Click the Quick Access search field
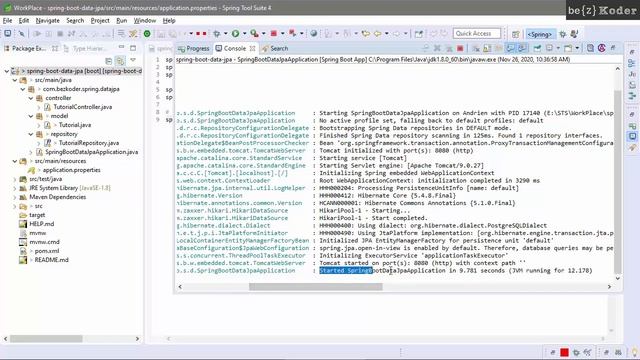The width and height of the screenshot is (640, 360). 476,33
